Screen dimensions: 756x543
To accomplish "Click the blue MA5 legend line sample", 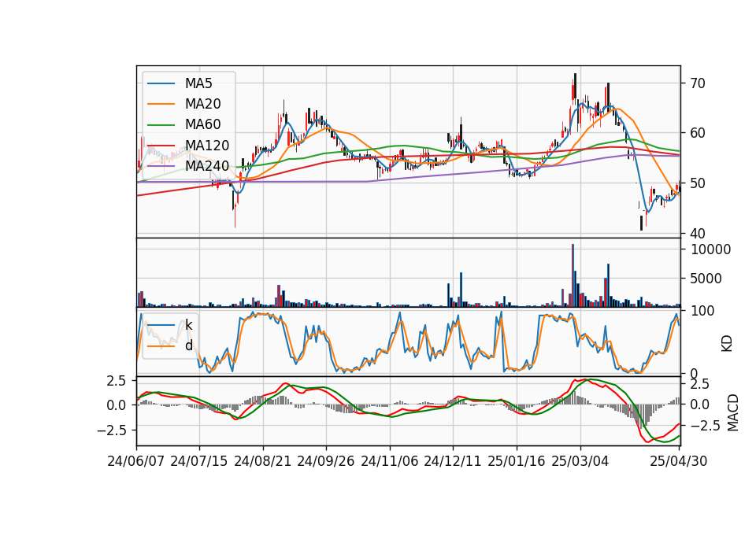I will [x=161, y=83].
